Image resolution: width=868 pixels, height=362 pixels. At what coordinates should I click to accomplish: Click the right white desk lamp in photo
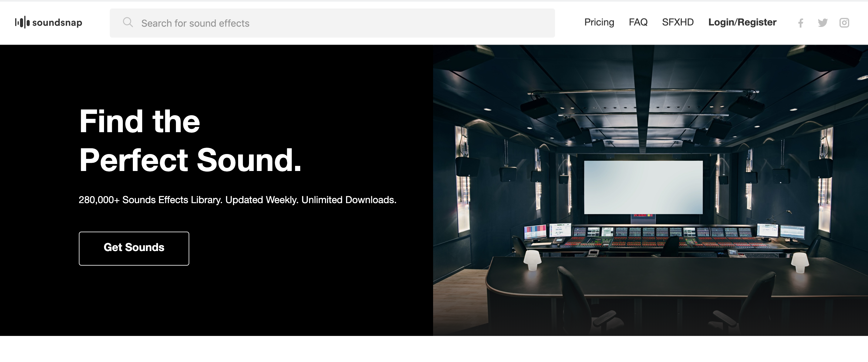tap(799, 262)
